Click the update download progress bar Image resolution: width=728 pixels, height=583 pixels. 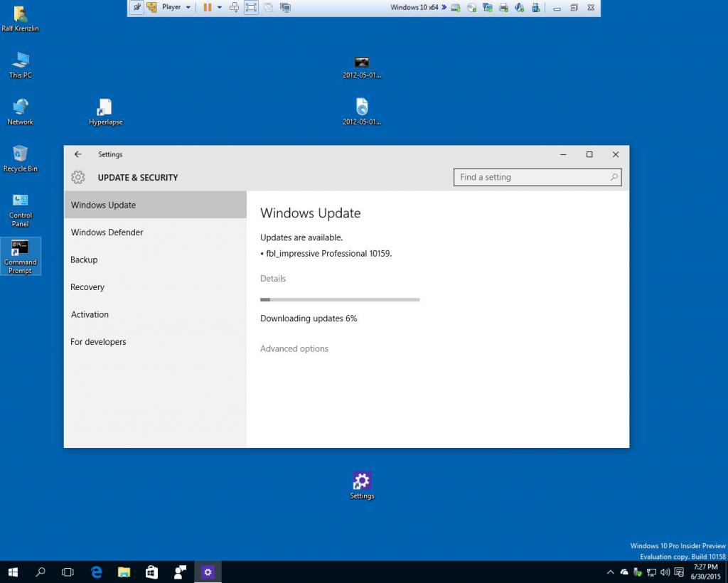(x=340, y=300)
